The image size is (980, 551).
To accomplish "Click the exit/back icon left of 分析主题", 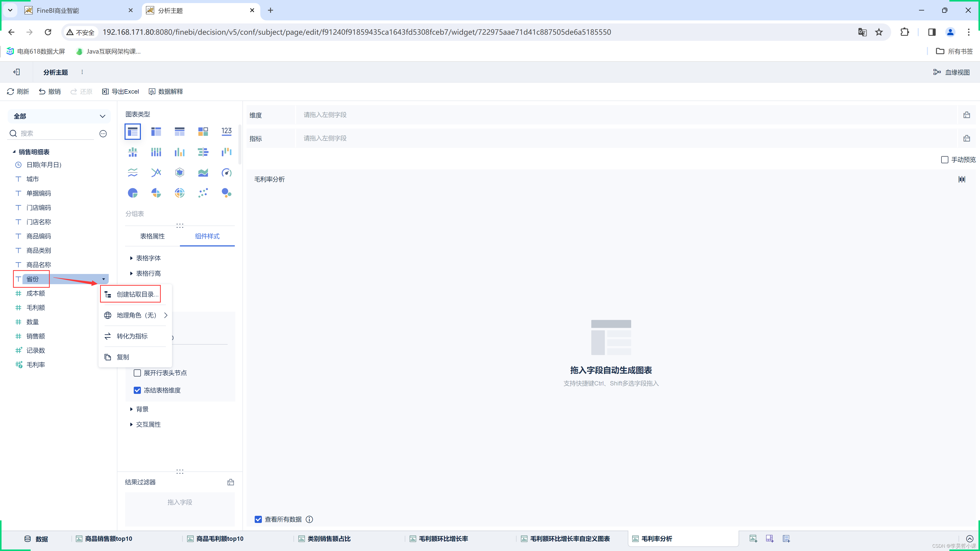I will point(16,72).
